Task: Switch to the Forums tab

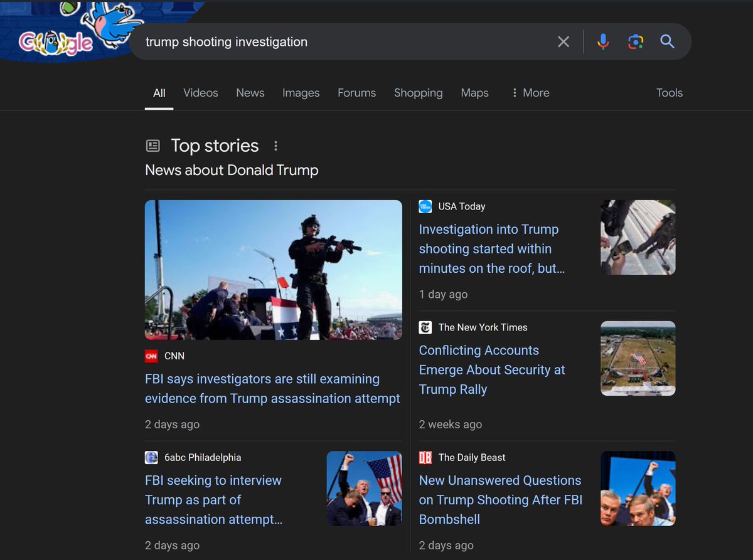Action: point(357,93)
